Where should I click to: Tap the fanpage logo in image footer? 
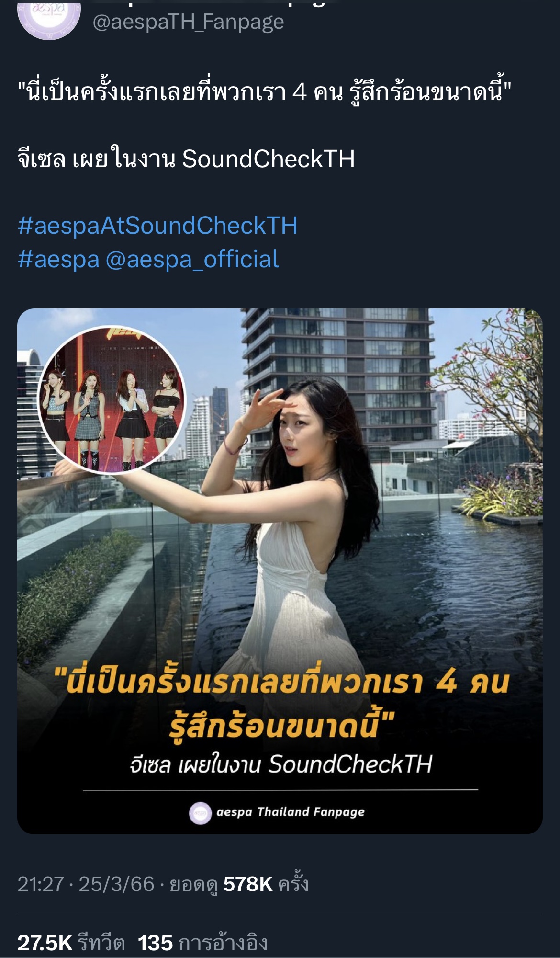pyautogui.click(x=200, y=813)
